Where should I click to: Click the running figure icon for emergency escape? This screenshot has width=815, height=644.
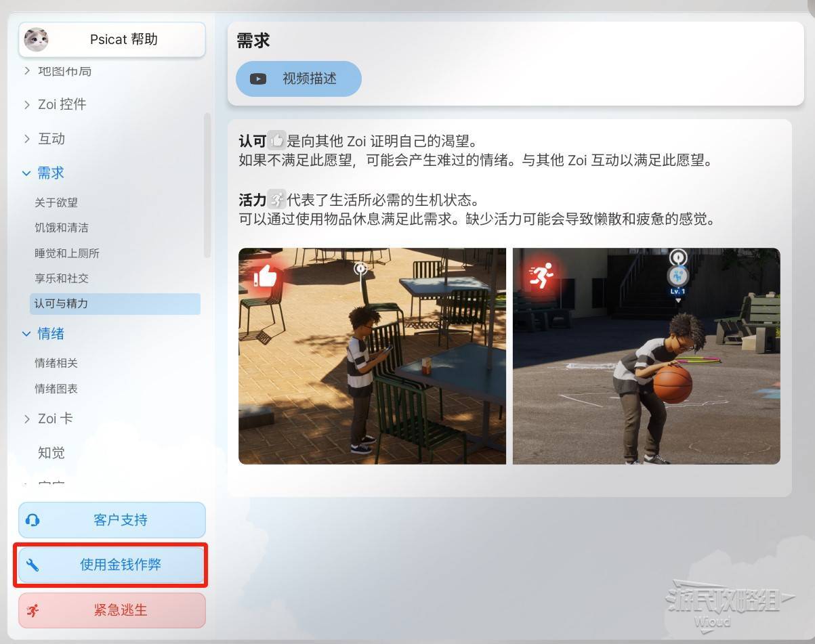[33, 610]
